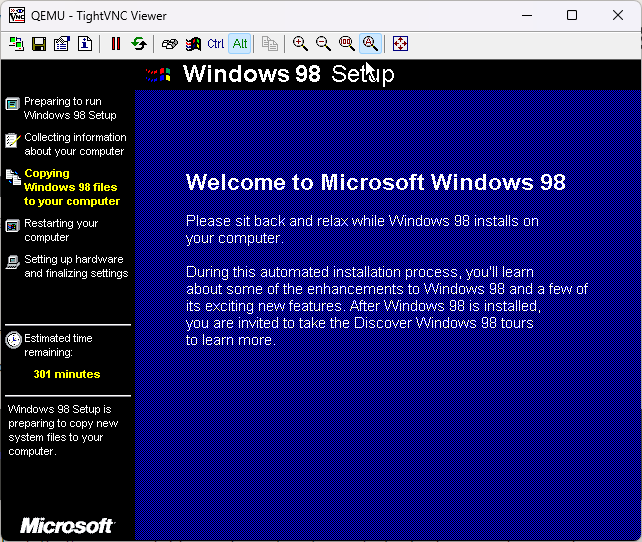642x542 pixels.
Task: Pause the remote screen updates
Action: (x=116, y=44)
